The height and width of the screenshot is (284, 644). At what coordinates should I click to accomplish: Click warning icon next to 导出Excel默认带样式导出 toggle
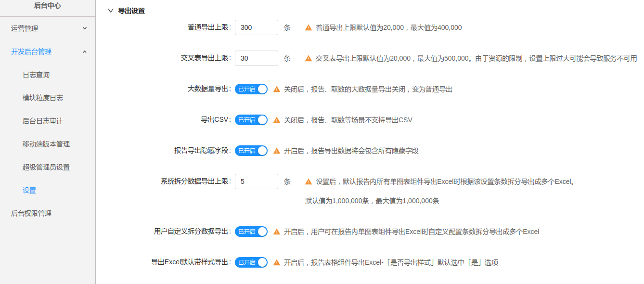pyautogui.click(x=277, y=263)
